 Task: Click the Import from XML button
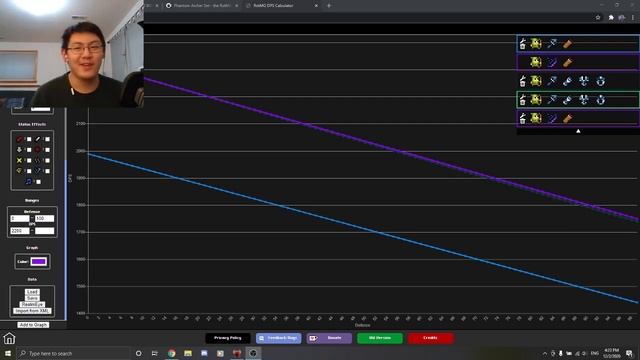32,311
